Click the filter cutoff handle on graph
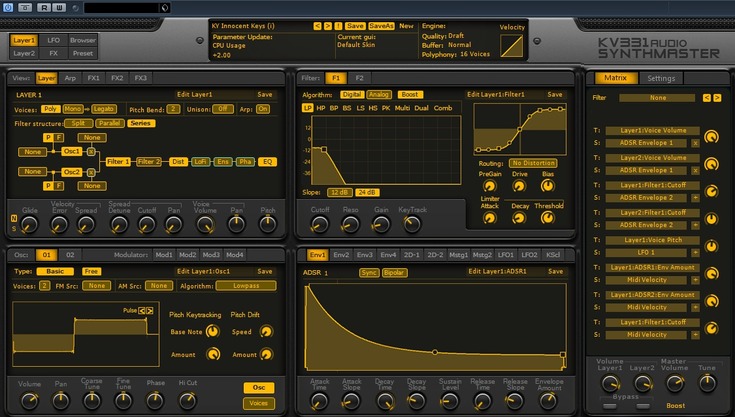 (x=323, y=149)
